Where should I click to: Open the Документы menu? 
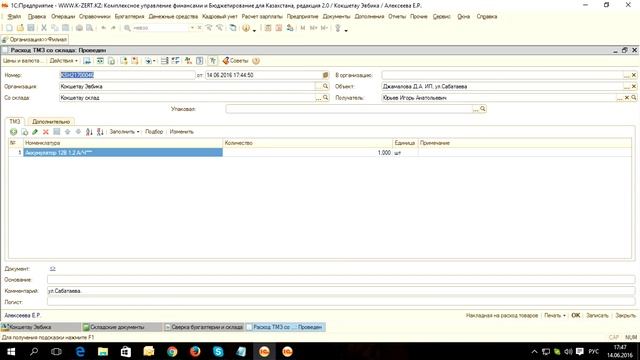click(336, 17)
